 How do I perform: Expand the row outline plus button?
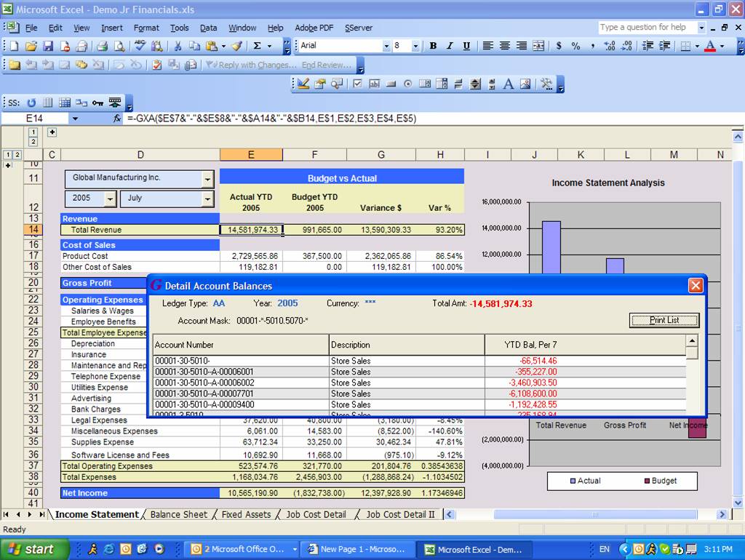7,165
